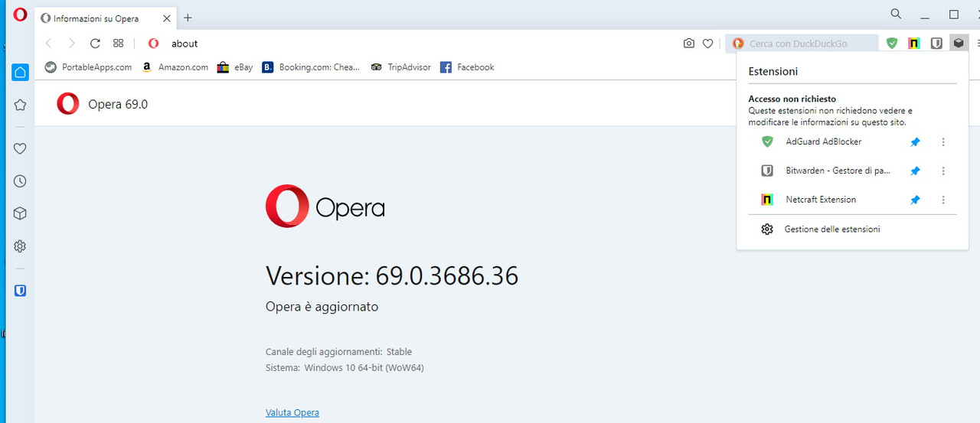The image size is (980, 423).
Task: Go back to previous page
Action: pos(49,44)
